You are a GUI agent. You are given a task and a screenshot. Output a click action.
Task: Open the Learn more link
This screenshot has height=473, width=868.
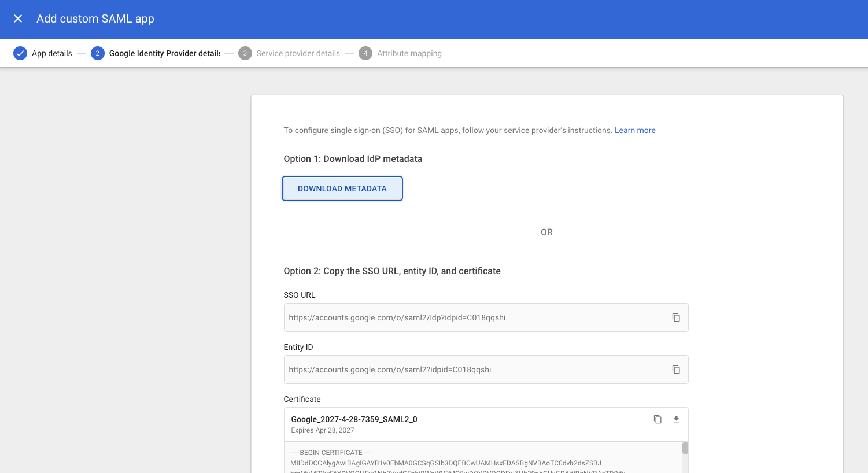(x=635, y=130)
